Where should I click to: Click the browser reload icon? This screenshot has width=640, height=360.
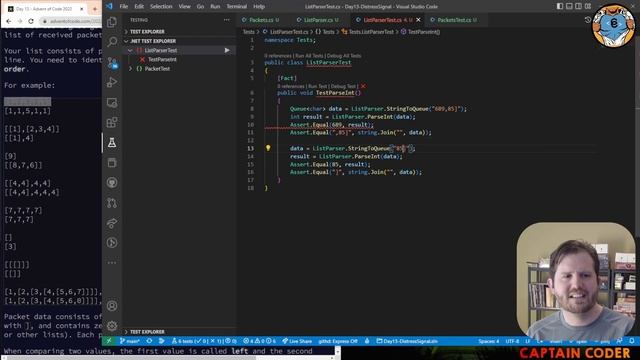click(x=31, y=21)
